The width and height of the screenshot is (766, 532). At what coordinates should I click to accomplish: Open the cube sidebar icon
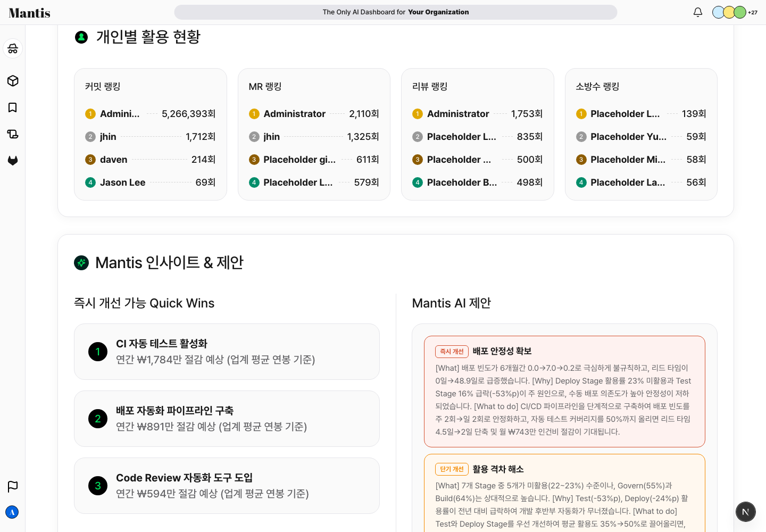click(x=13, y=81)
